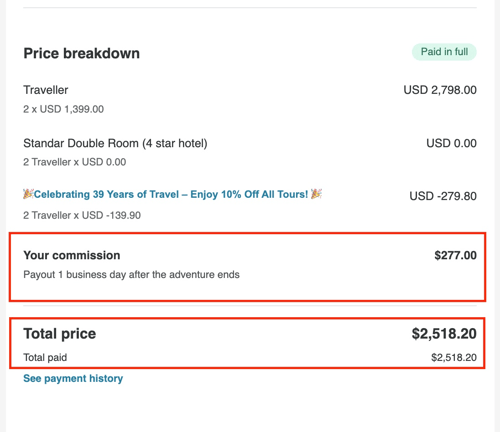Click the bold $2,518.20 total price
This screenshot has width=500, height=432.
click(x=444, y=334)
